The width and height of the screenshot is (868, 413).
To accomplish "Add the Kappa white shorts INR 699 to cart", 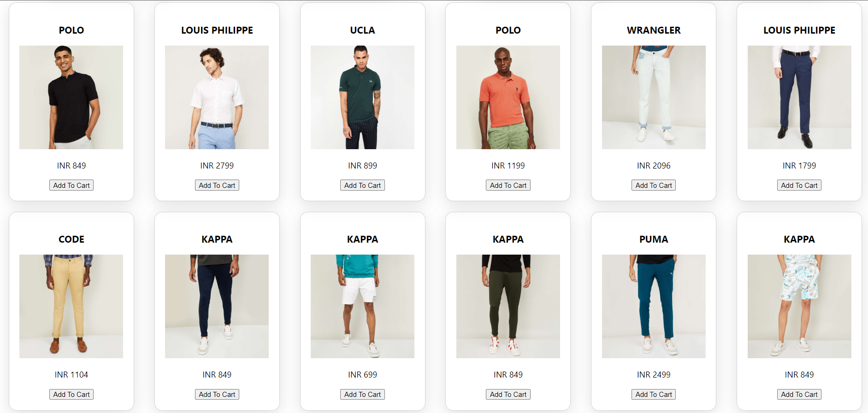I will [363, 394].
